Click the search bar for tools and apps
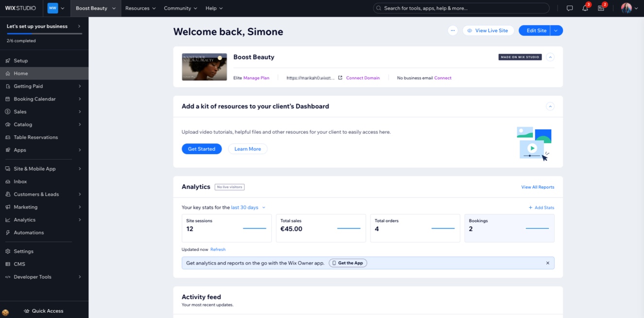The height and width of the screenshot is (318, 644). coord(461,8)
